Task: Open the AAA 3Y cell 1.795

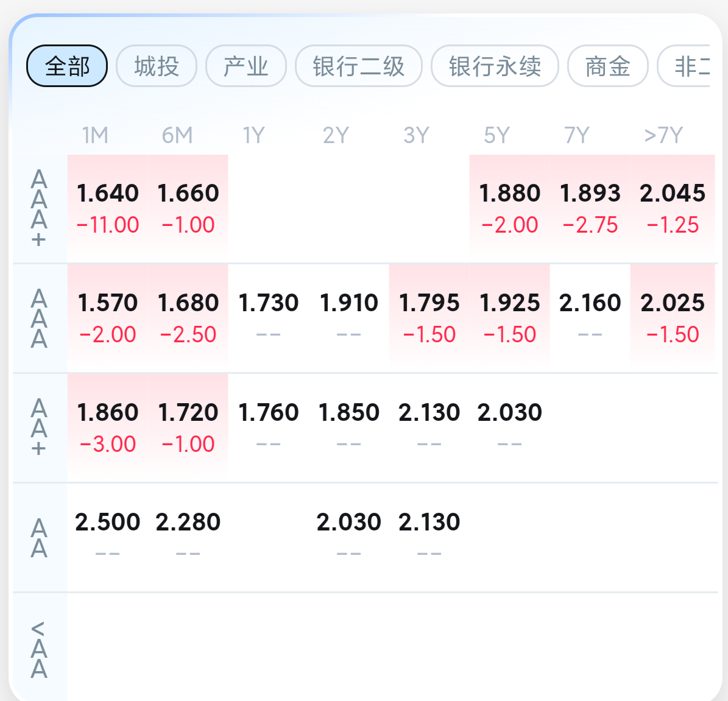Action: click(x=429, y=318)
